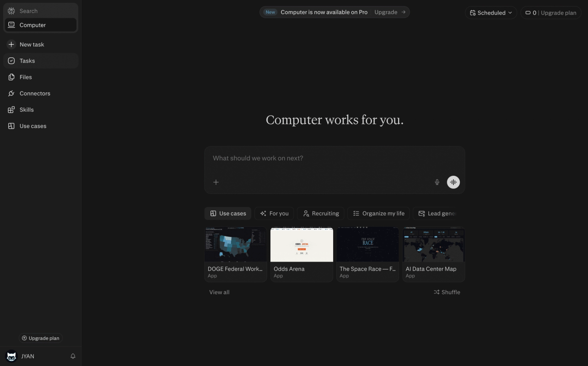Shuffle the use case suggestions
The width and height of the screenshot is (588, 366).
pyautogui.click(x=447, y=292)
